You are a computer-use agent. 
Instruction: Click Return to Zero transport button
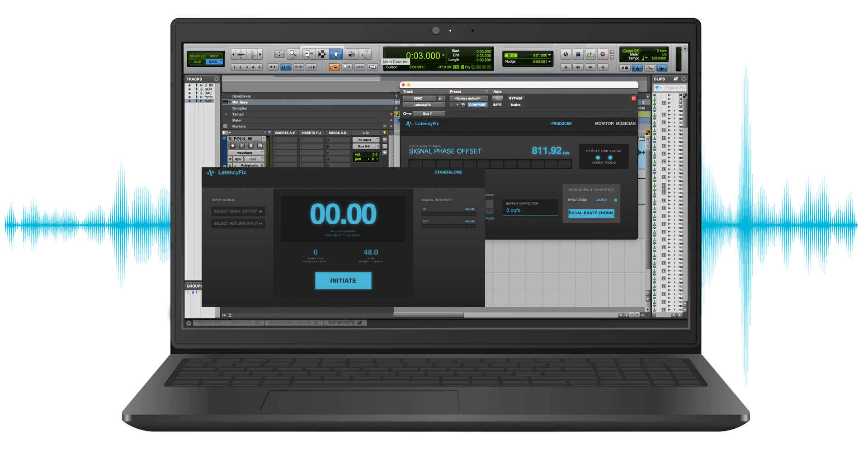[566, 67]
